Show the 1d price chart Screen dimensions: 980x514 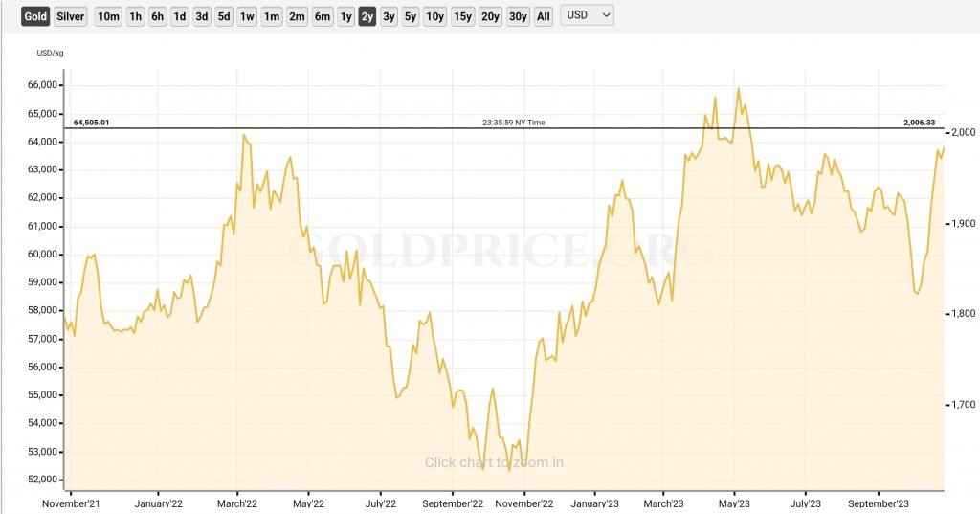[x=180, y=16]
